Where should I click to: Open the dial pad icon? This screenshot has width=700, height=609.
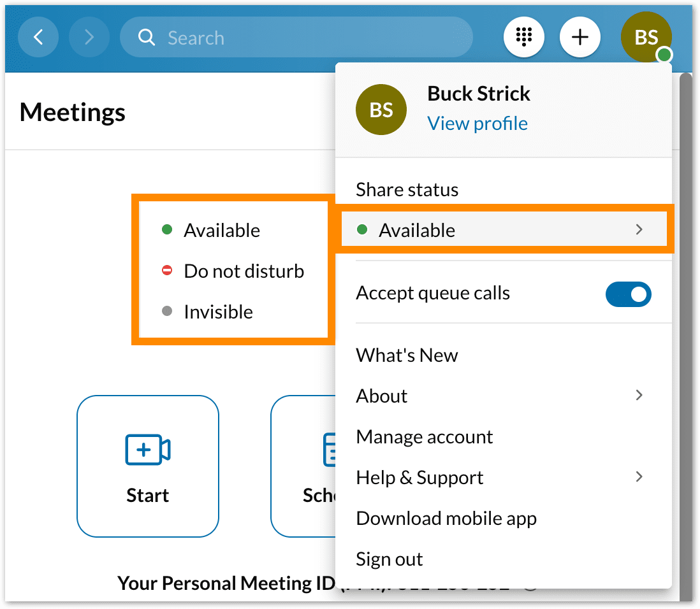pyautogui.click(x=523, y=38)
